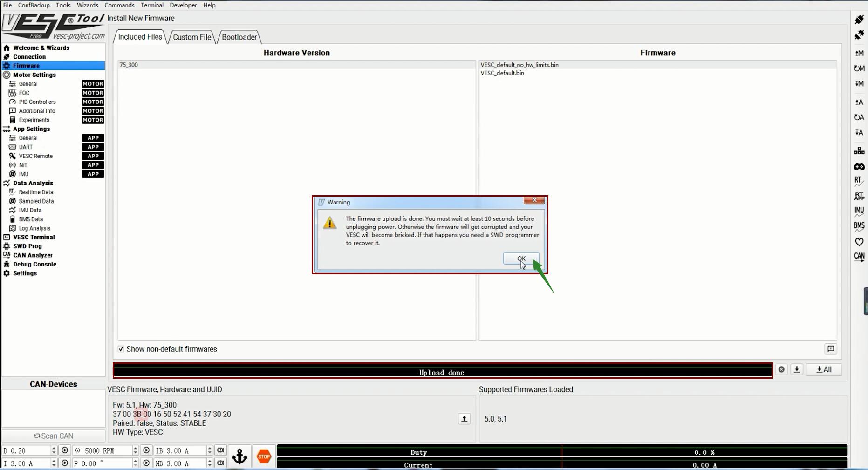Screen dimensions: 868x470
Task: Click the gamepad keyboard control icon
Action: click(x=859, y=167)
